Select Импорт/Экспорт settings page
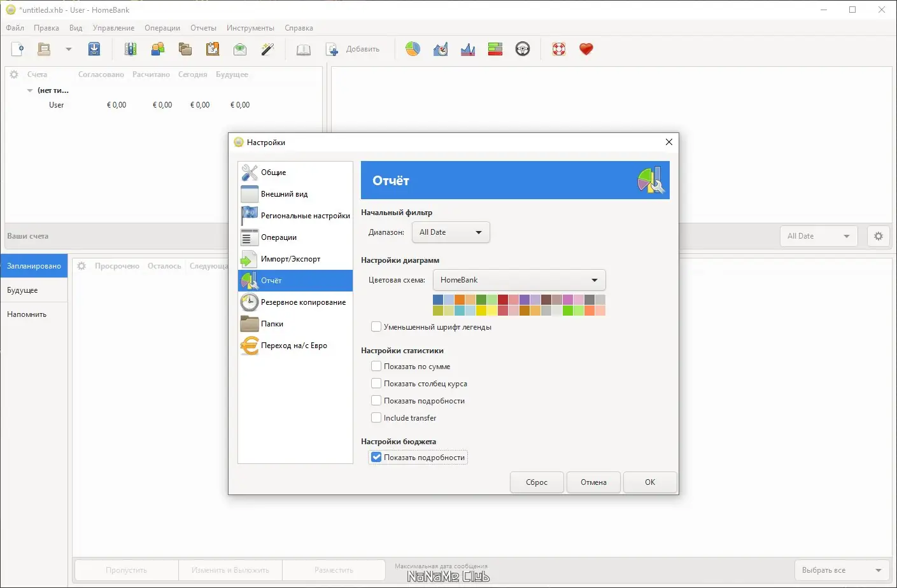 (295, 259)
